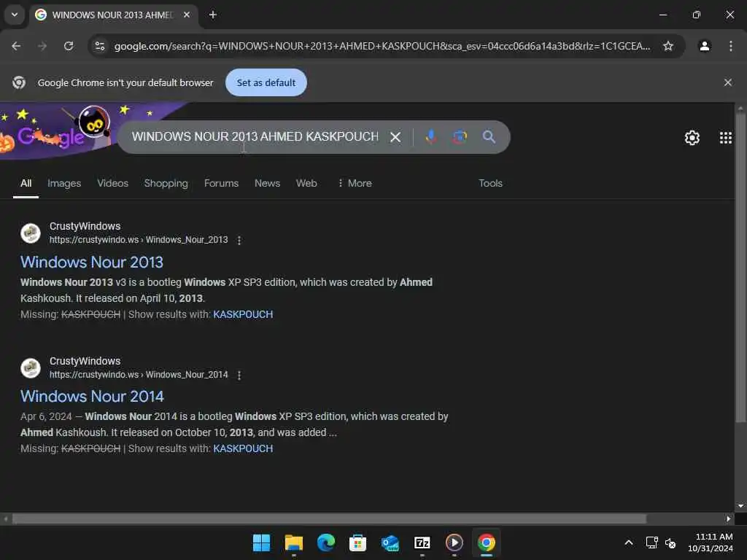747x560 pixels.
Task: Open Microsoft Store from taskbar
Action: 357,542
